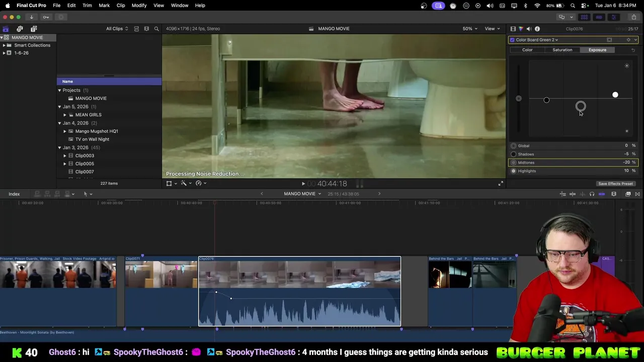Open Transitions browser bowtie icon
Screen dimensions: 644x362
[637, 194]
